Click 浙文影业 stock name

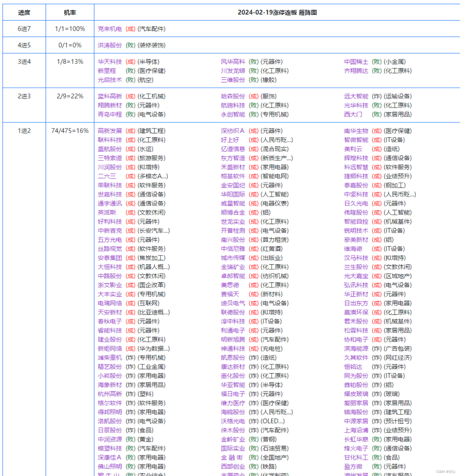110,285
